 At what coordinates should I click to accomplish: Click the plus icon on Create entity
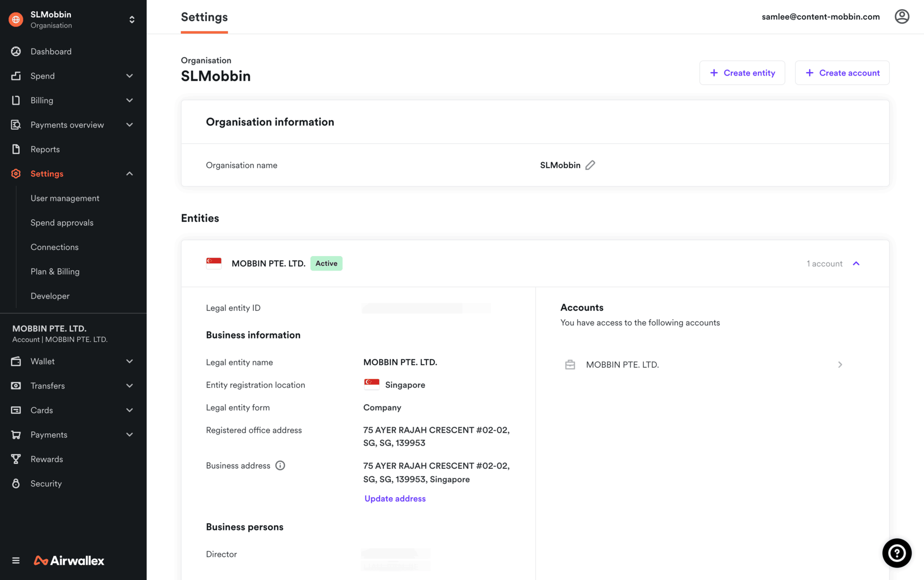714,73
